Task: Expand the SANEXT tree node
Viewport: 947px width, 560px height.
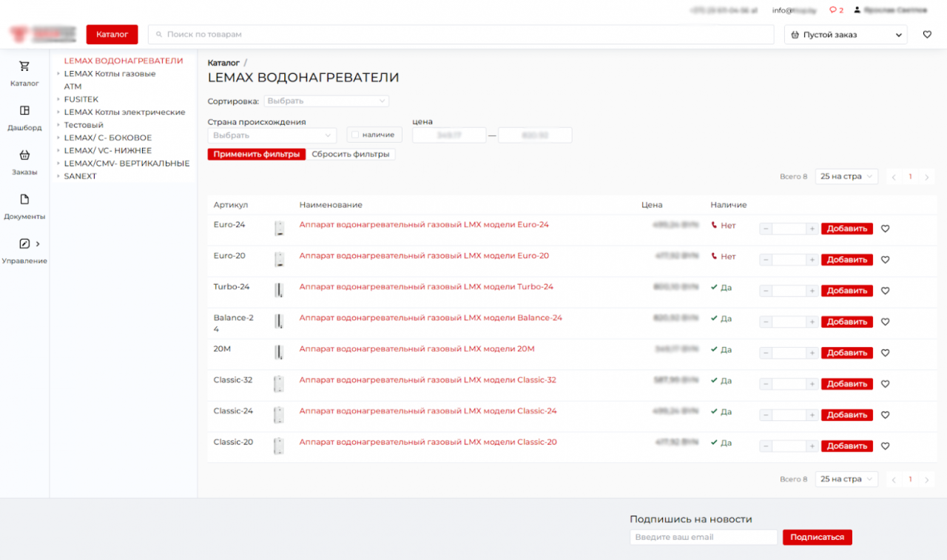Action: click(x=58, y=176)
